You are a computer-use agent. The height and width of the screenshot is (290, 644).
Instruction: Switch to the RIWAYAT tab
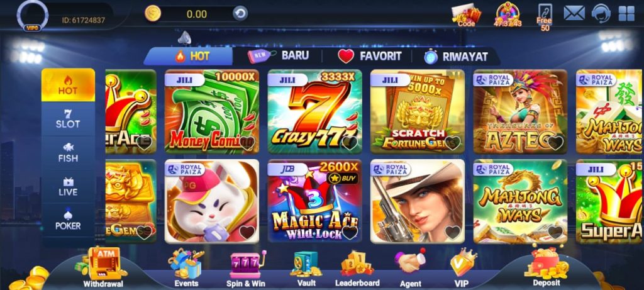click(456, 56)
